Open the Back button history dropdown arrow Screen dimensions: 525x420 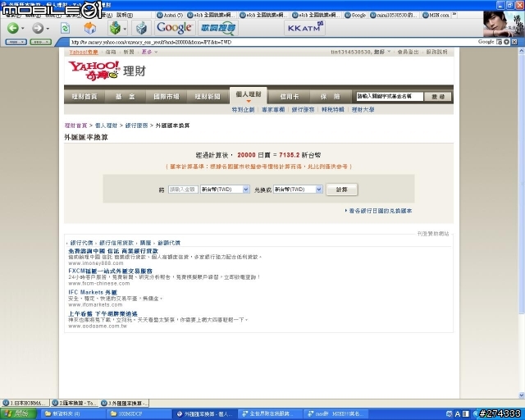pyautogui.click(x=23, y=29)
